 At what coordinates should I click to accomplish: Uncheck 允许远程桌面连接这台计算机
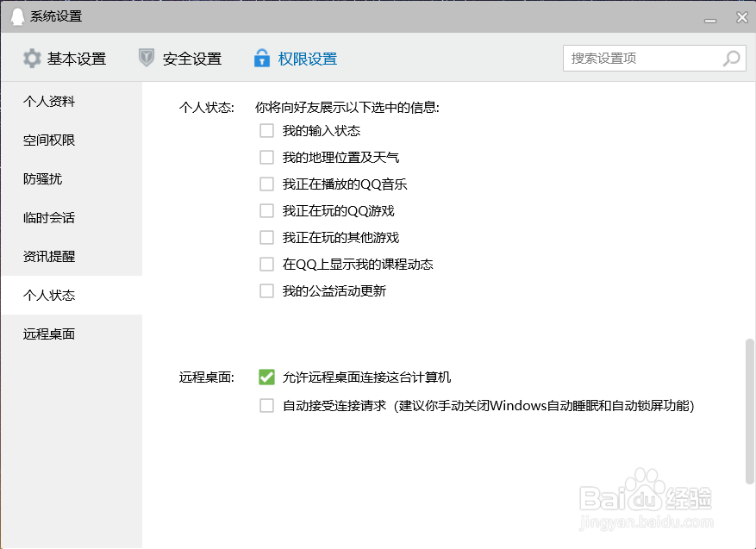[x=266, y=377]
